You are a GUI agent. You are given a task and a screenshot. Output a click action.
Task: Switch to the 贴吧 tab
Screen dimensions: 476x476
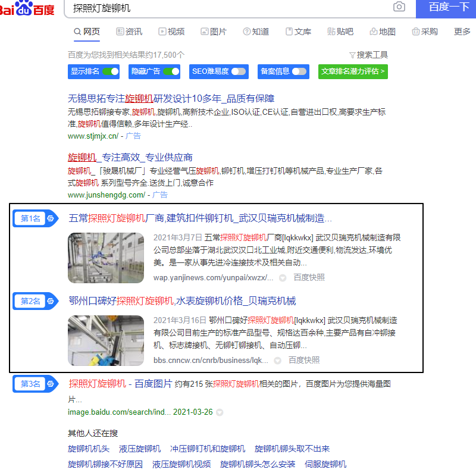tap(340, 32)
